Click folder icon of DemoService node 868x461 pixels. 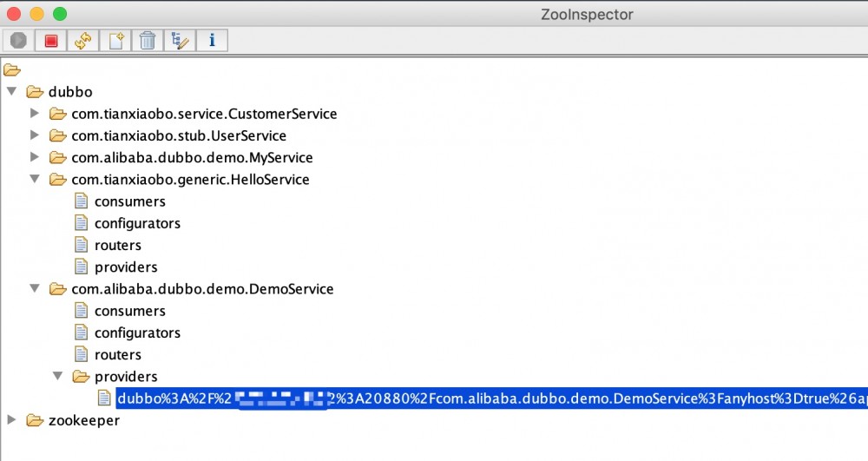(x=57, y=289)
